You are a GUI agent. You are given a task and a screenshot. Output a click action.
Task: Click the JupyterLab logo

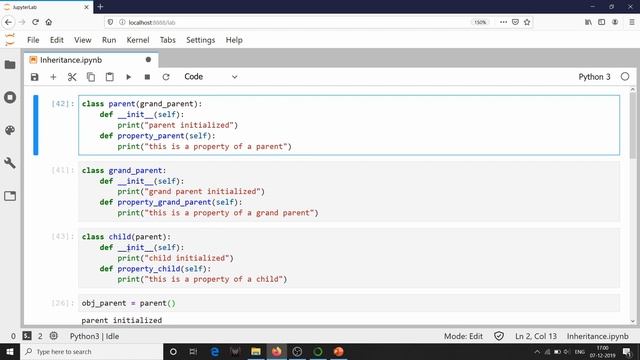click(10, 40)
